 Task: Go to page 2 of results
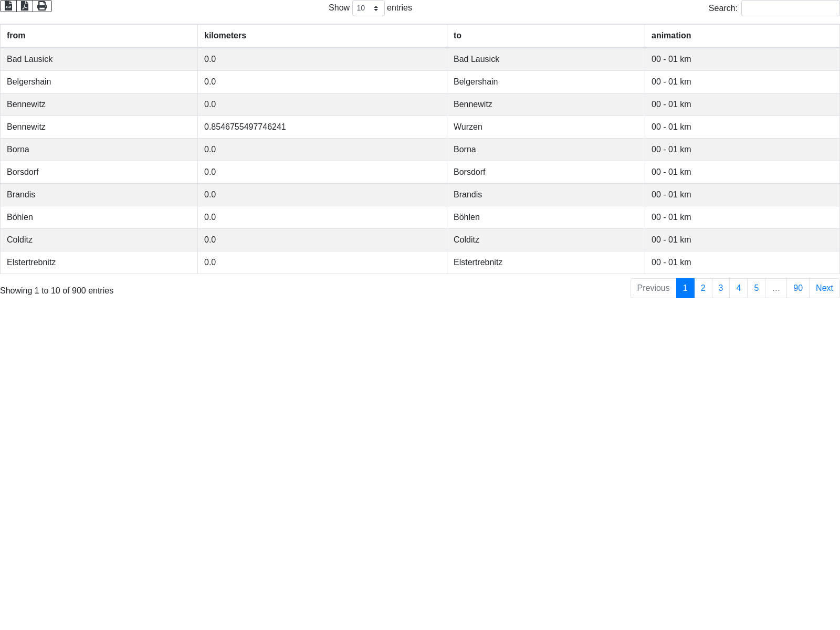pos(703,288)
